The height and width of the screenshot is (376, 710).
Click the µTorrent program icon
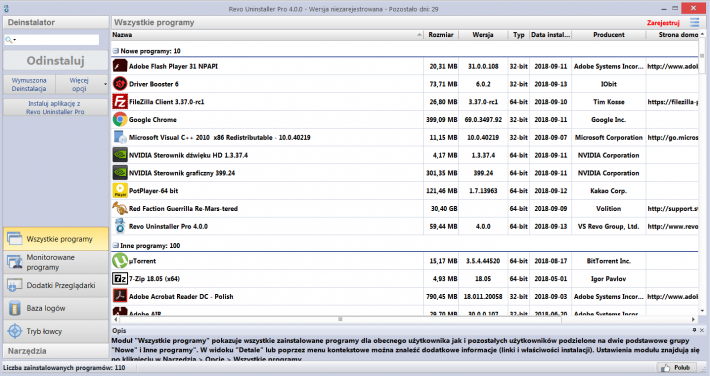coord(120,261)
